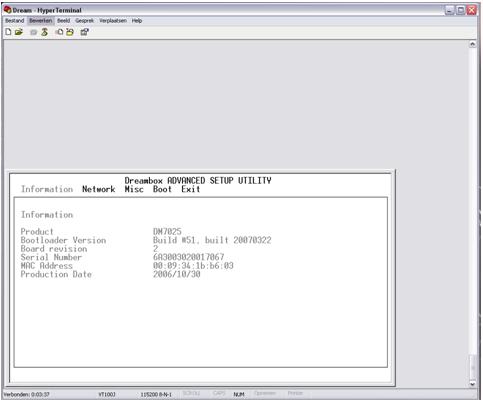This screenshot has width=483, height=402.
Task: Click the 'Build #51, built 20070322' text
Action: coord(212,240)
